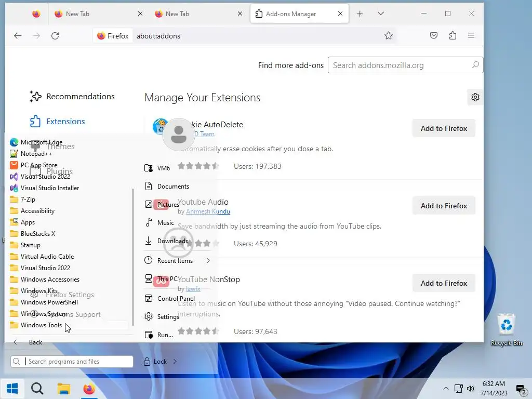Screen dimensions: 532x399
Task: Expand power options arrow beside Lock
Action: click(x=175, y=362)
